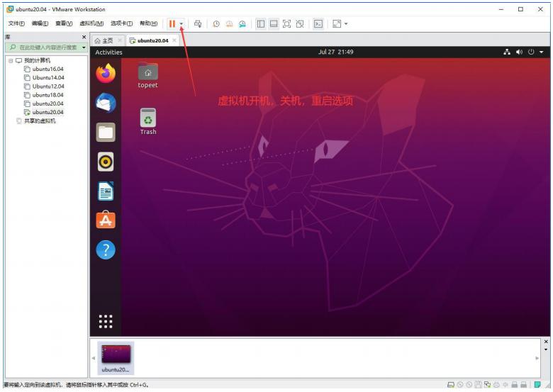Click the printer status bar icon

click(496, 385)
